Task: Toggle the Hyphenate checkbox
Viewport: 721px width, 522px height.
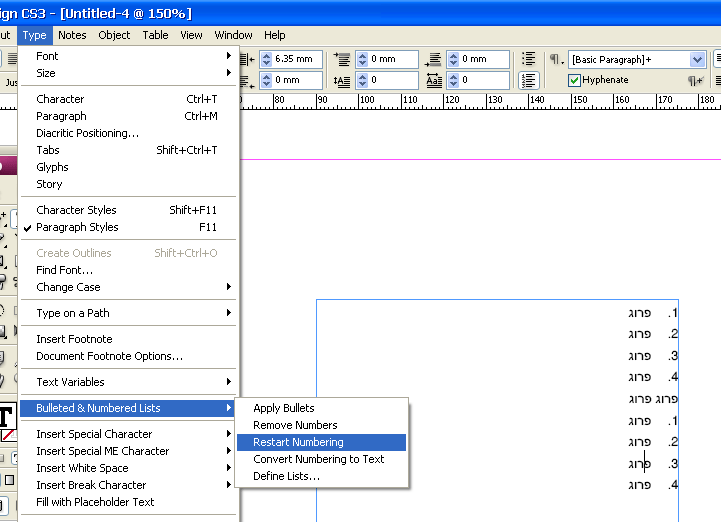Action: [574, 80]
